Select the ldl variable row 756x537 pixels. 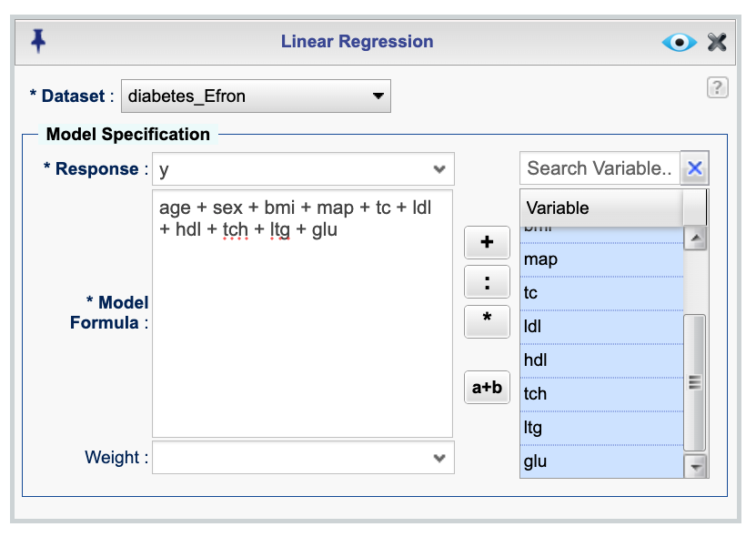click(x=601, y=327)
